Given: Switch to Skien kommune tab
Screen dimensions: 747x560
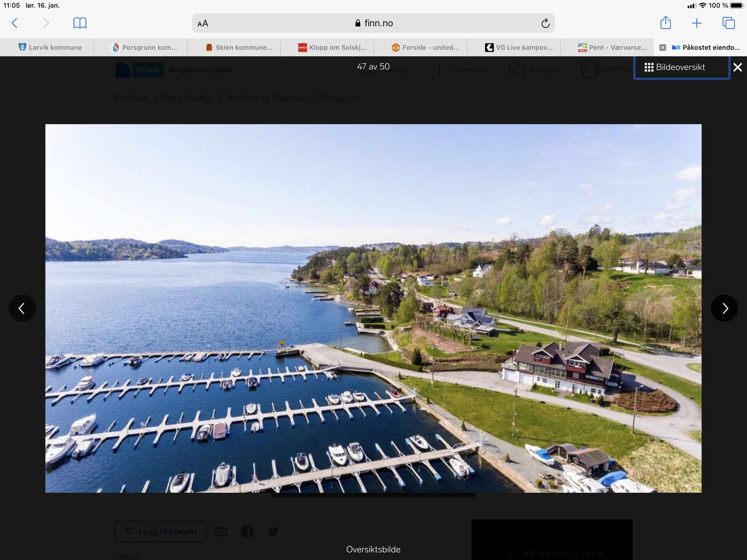Looking at the screenshot, I should [x=233, y=47].
